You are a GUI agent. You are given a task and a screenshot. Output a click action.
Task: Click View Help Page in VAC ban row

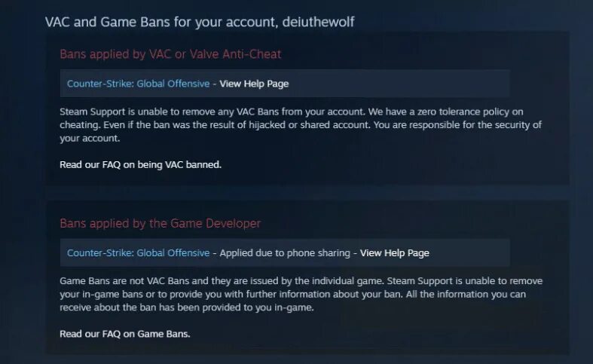(x=254, y=84)
